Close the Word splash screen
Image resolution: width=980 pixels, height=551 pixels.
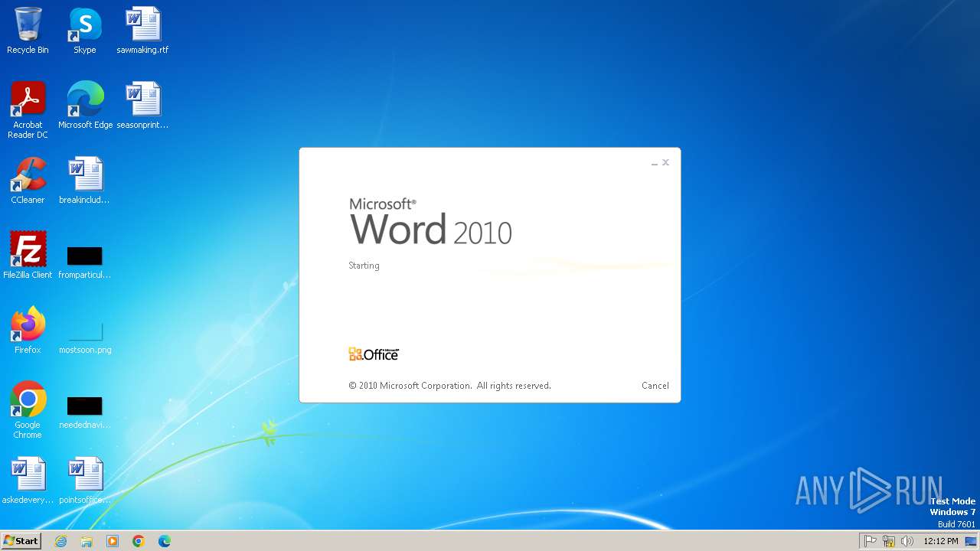[x=665, y=162]
